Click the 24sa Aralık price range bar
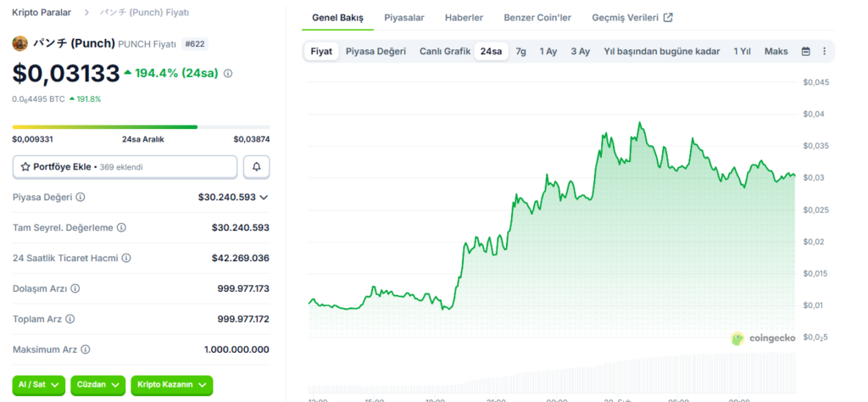Viewport: 868px width, 402px height. (x=141, y=127)
